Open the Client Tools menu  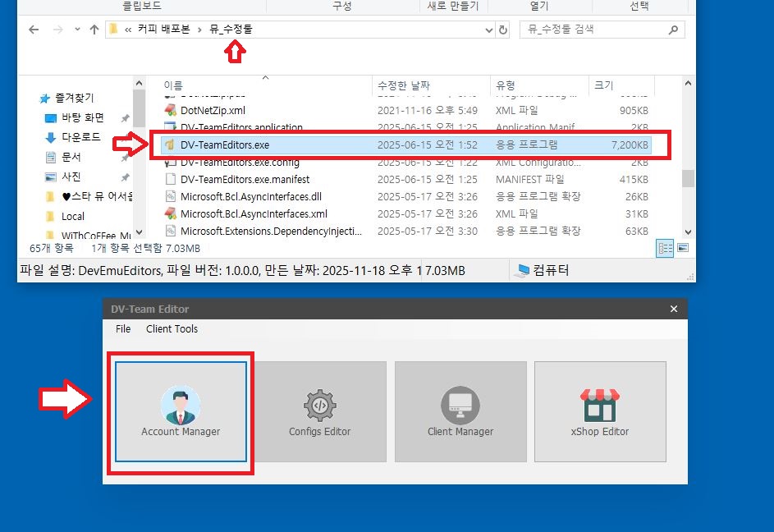click(172, 329)
